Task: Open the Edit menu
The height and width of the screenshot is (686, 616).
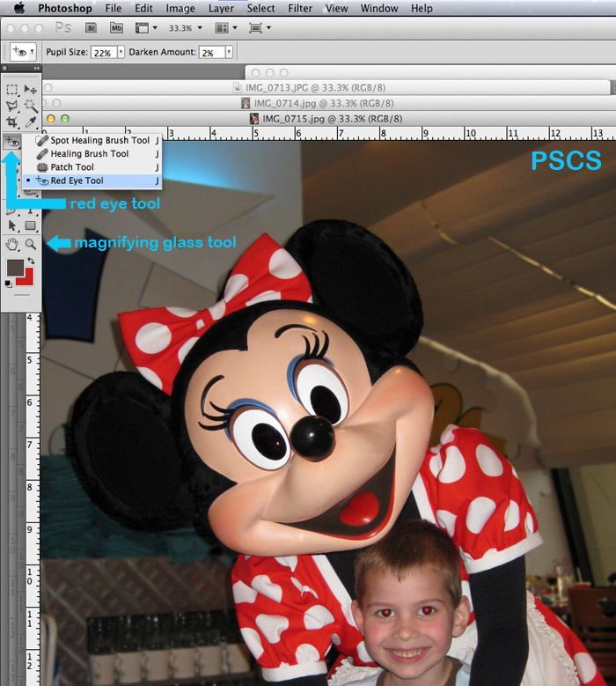Action: [143, 8]
